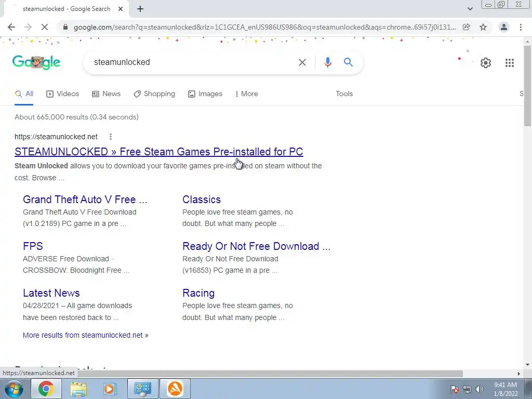Open the Classics sitelink
532x399 pixels.
coord(202,199)
